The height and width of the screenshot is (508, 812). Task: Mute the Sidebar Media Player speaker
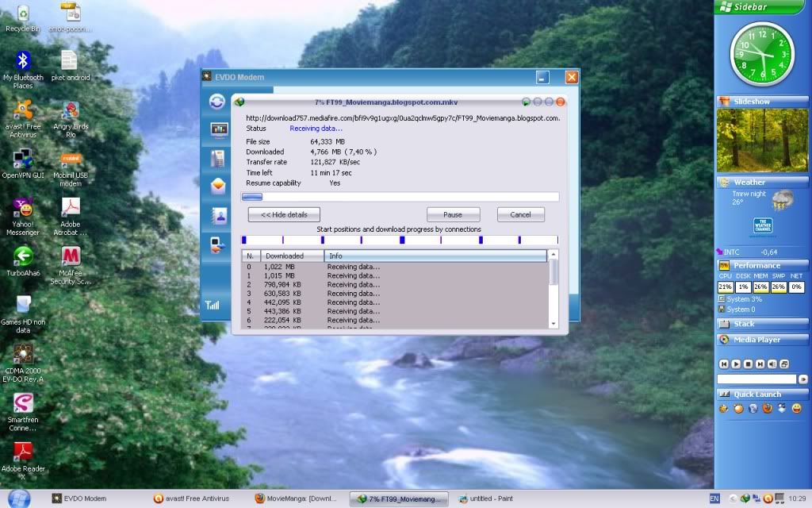[772, 364]
